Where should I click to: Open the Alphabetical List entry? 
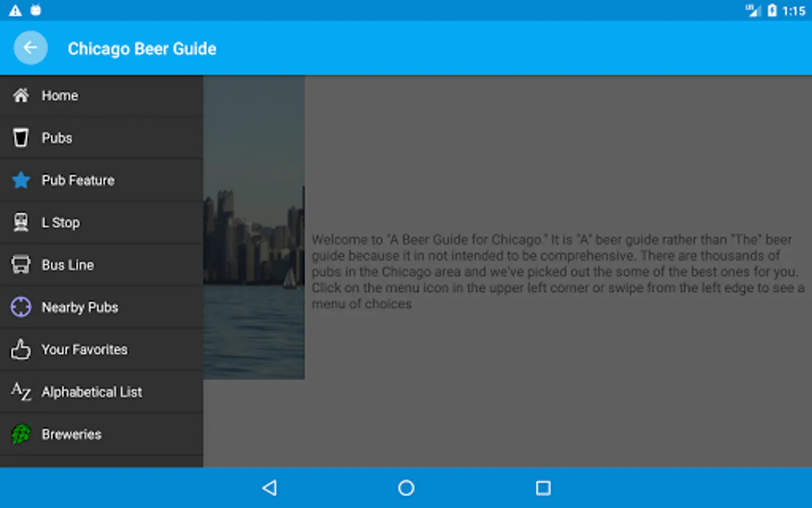click(101, 392)
